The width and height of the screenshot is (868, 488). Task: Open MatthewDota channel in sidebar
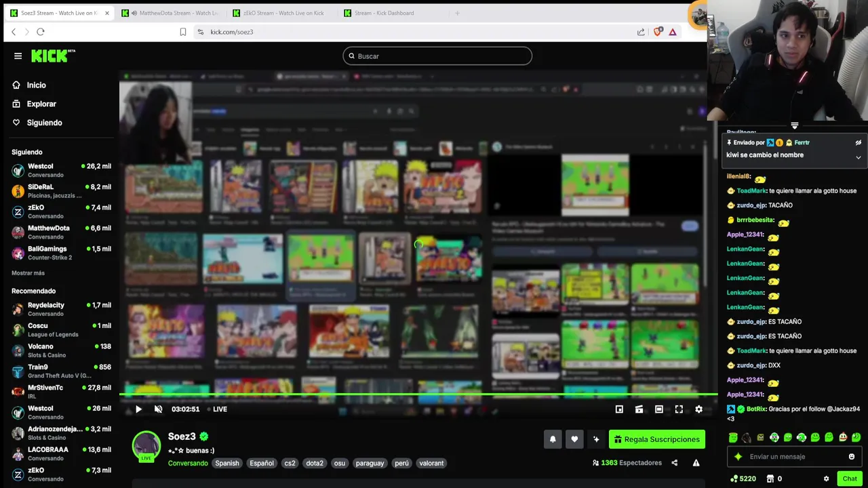(61, 232)
